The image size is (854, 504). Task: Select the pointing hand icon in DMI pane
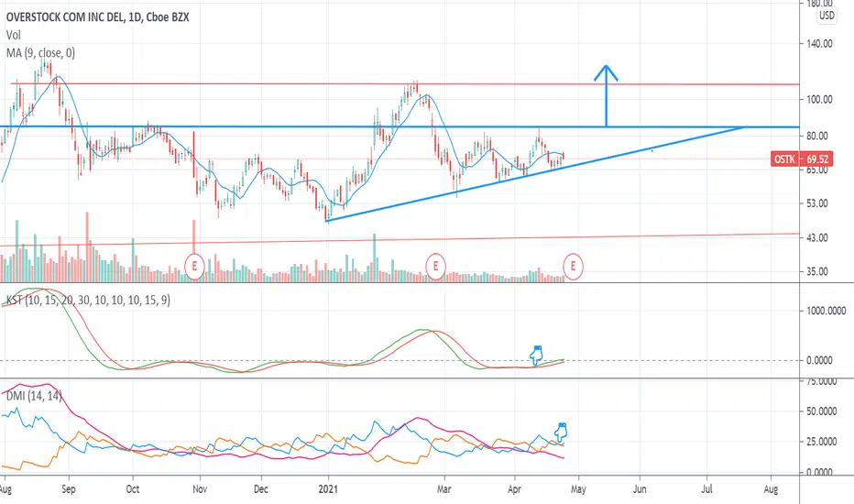pos(561,433)
